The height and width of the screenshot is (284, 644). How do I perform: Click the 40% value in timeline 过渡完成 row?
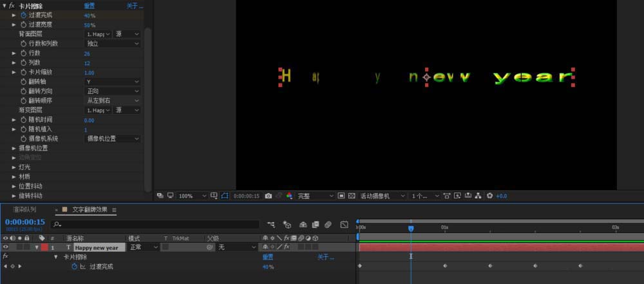[268, 267]
